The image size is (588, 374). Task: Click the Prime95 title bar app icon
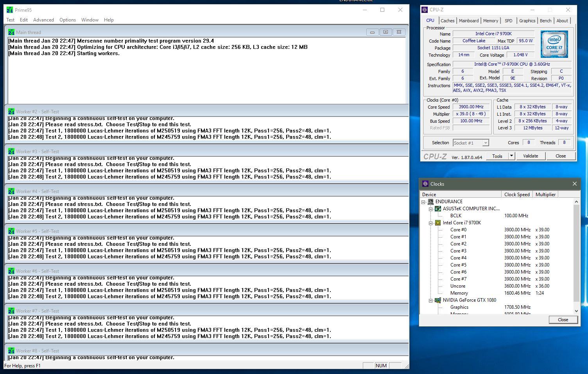[10, 10]
